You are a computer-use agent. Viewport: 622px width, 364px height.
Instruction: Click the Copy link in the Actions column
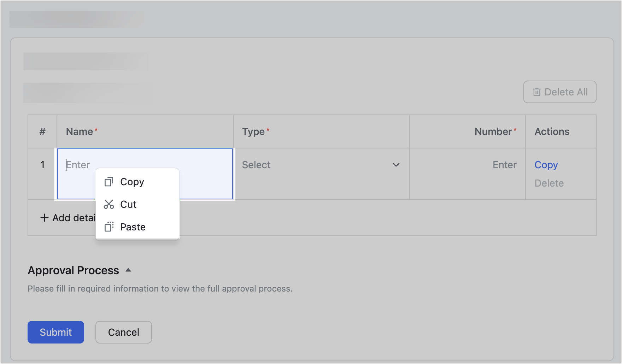click(x=546, y=165)
